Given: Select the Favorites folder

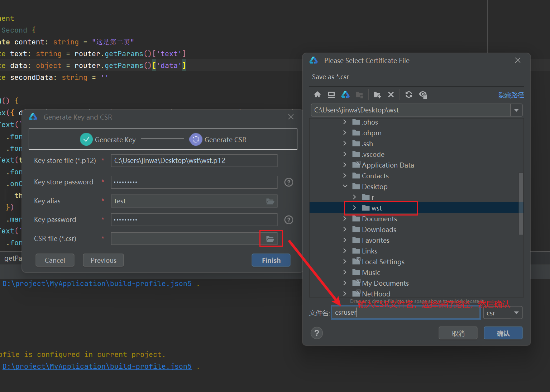Looking at the screenshot, I should (x=376, y=240).
